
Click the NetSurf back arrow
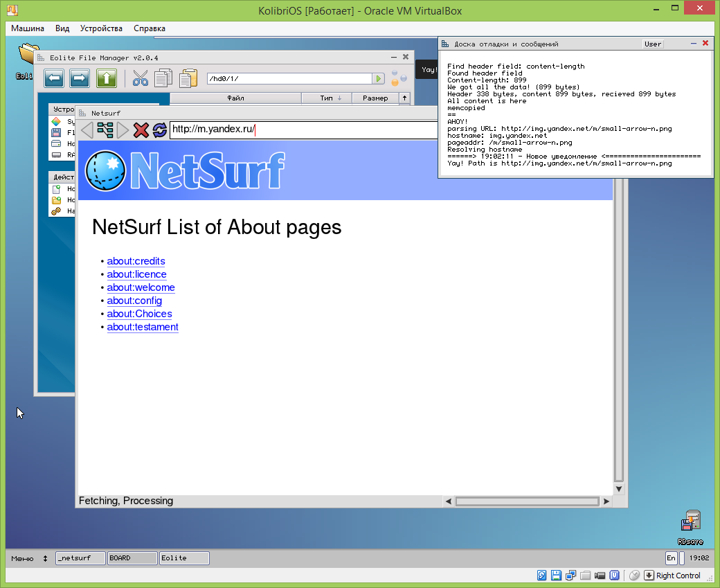coord(87,130)
